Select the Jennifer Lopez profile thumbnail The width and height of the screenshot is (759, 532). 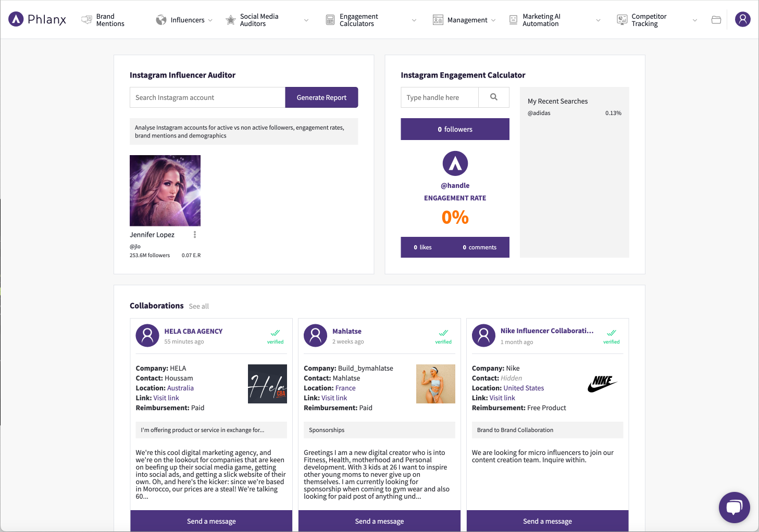pos(165,191)
